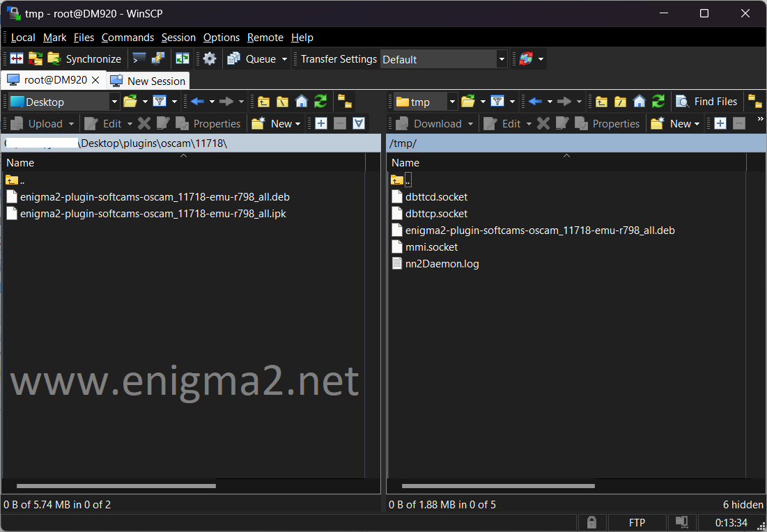Click the Queue button
This screenshot has height=532, width=767.
pyautogui.click(x=252, y=58)
